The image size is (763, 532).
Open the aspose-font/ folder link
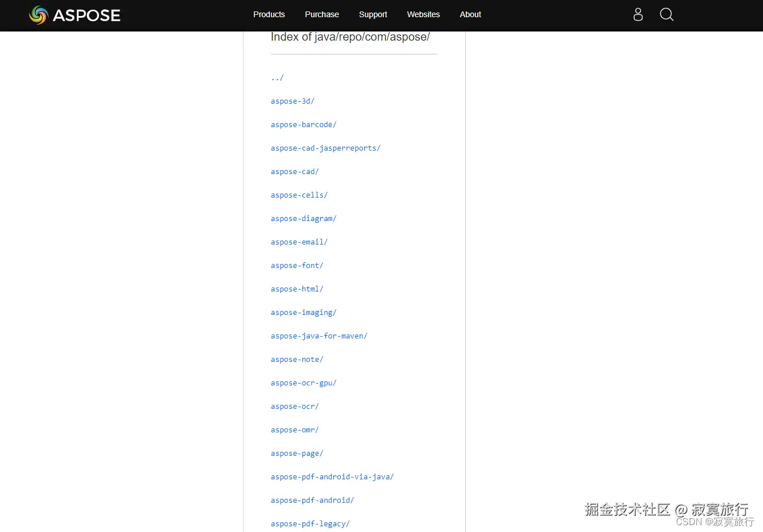(x=297, y=266)
